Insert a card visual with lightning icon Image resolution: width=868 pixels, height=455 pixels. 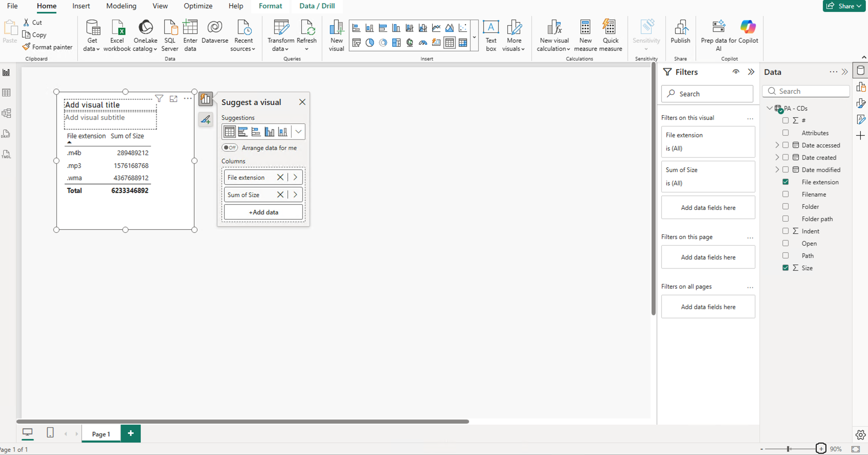click(x=436, y=43)
